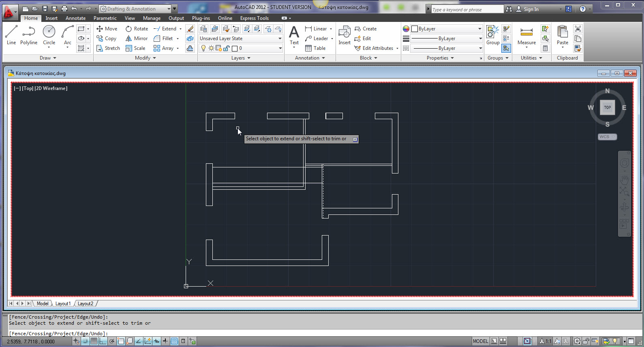Screen dimensions: 644x347
Task: Open the layer 0 selection dropdown
Action: (241, 48)
